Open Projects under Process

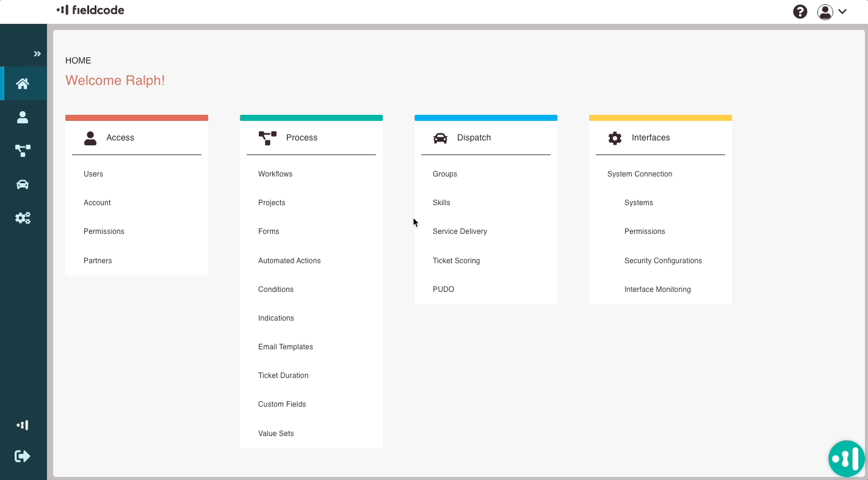(x=272, y=203)
